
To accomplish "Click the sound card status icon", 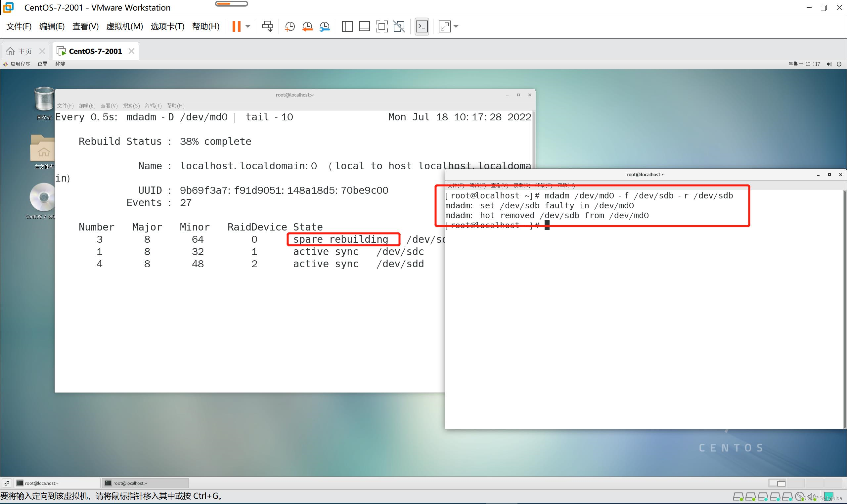I will (x=812, y=497).
